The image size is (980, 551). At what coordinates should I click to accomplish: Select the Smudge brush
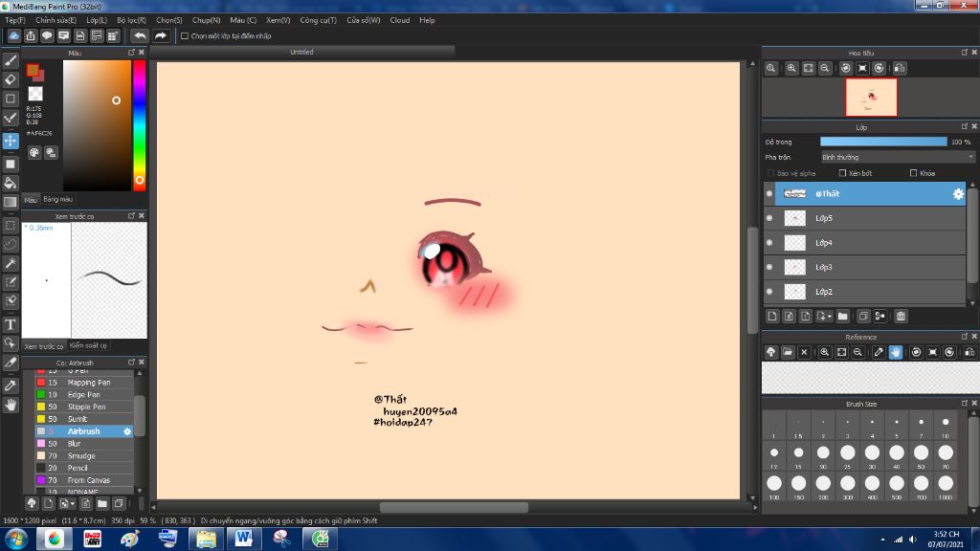[x=84, y=456]
